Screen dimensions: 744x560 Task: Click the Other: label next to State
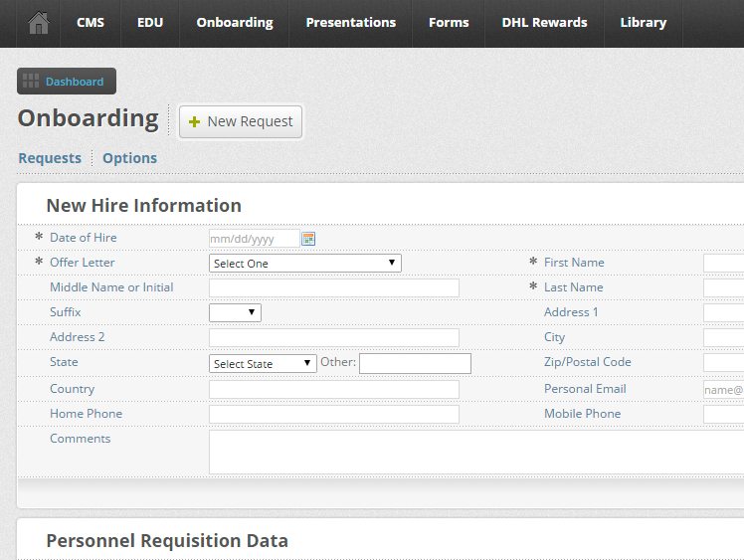click(338, 362)
